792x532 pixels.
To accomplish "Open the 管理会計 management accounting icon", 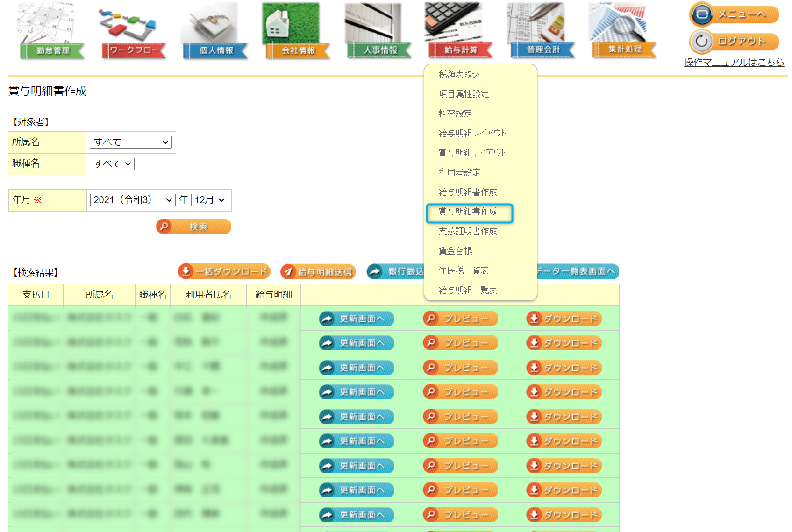I will coord(542,32).
